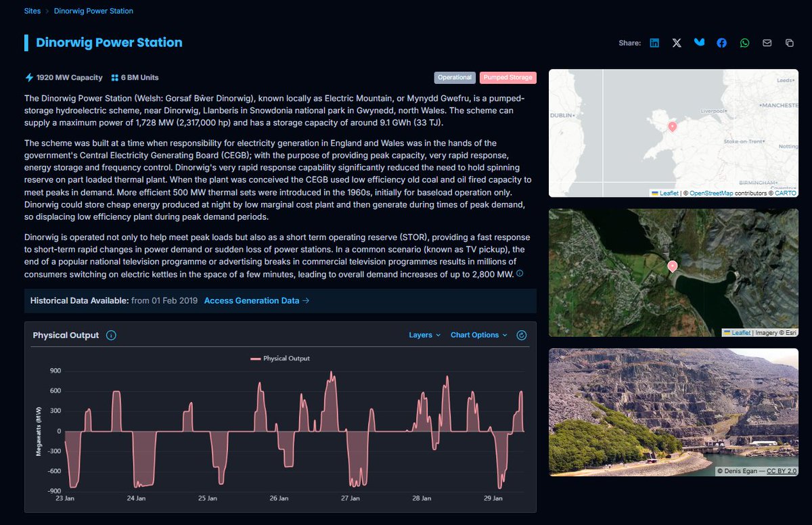Open the Chart Options dropdown
The width and height of the screenshot is (812, 525).
click(x=479, y=335)
